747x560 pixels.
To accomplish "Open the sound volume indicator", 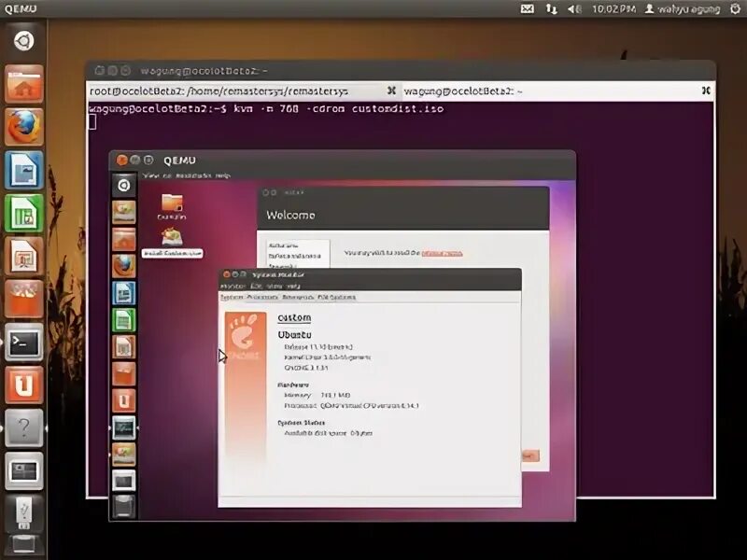I will [574, 8].
